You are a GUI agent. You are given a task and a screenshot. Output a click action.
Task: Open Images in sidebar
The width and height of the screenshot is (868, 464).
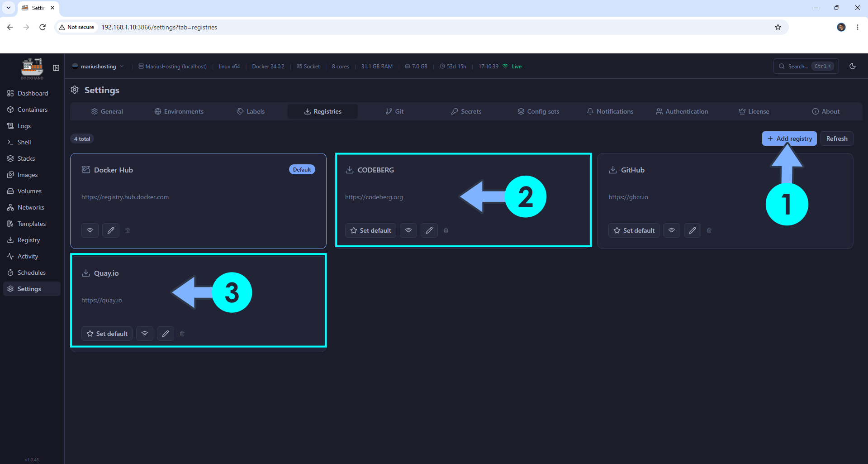click(32, 175)
